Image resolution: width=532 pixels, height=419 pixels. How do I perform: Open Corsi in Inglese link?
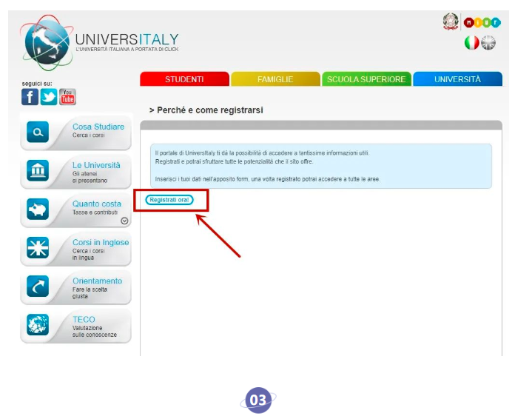(x=101, y=242)
